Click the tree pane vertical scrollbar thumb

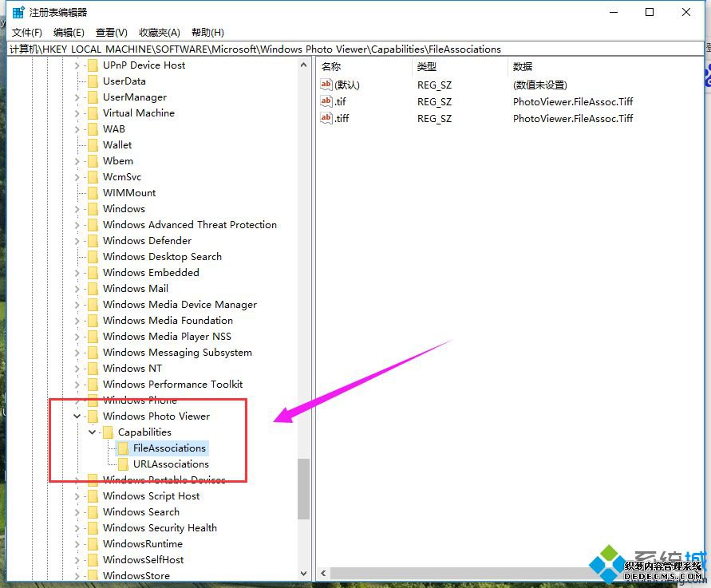point(304,489)
